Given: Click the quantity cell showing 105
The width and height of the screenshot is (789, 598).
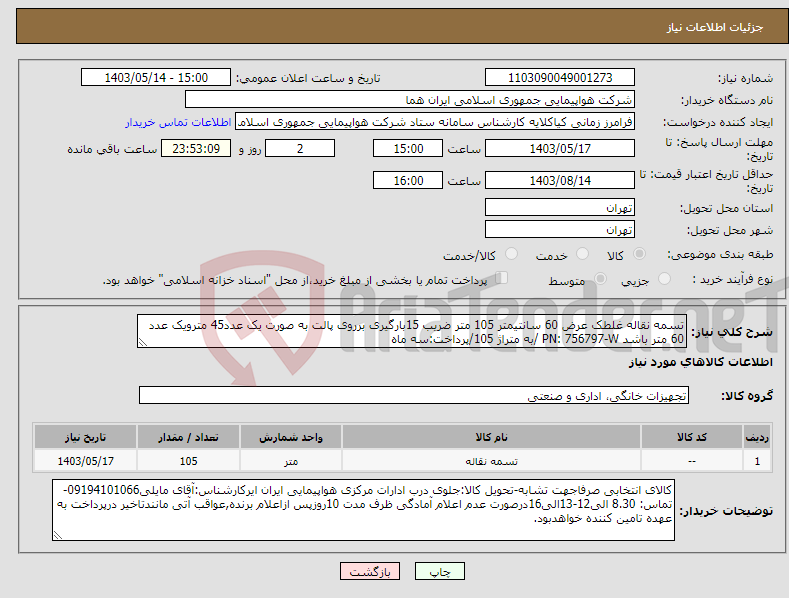Looking at the screenshot, I should [x=188, y=461].
